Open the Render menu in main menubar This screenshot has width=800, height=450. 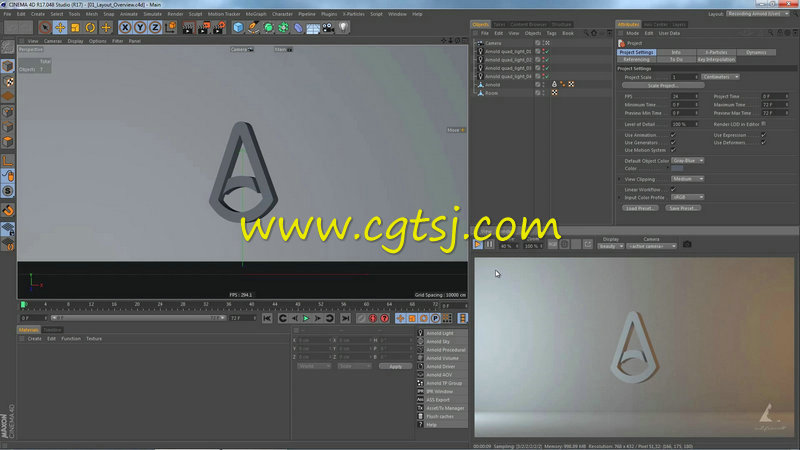coord(175,14)
